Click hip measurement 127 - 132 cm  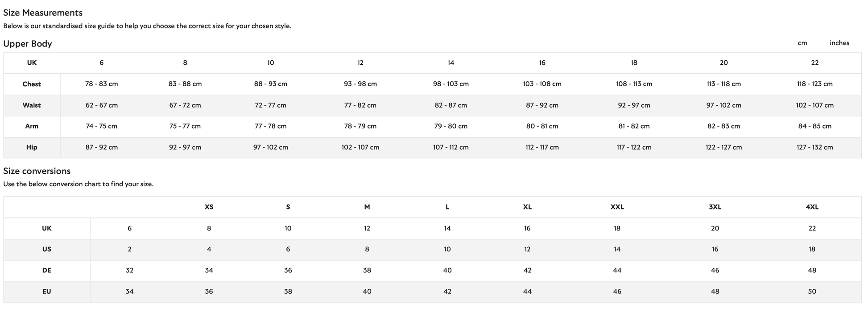814,147
